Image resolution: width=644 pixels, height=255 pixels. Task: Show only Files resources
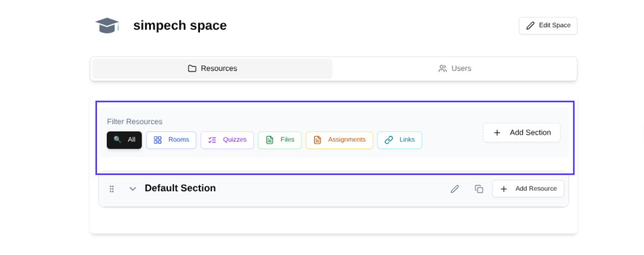280,140
